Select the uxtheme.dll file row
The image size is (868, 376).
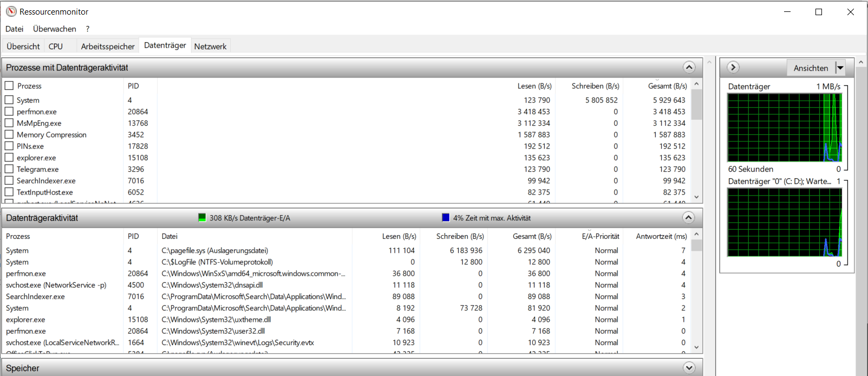[x=347, y=320]
